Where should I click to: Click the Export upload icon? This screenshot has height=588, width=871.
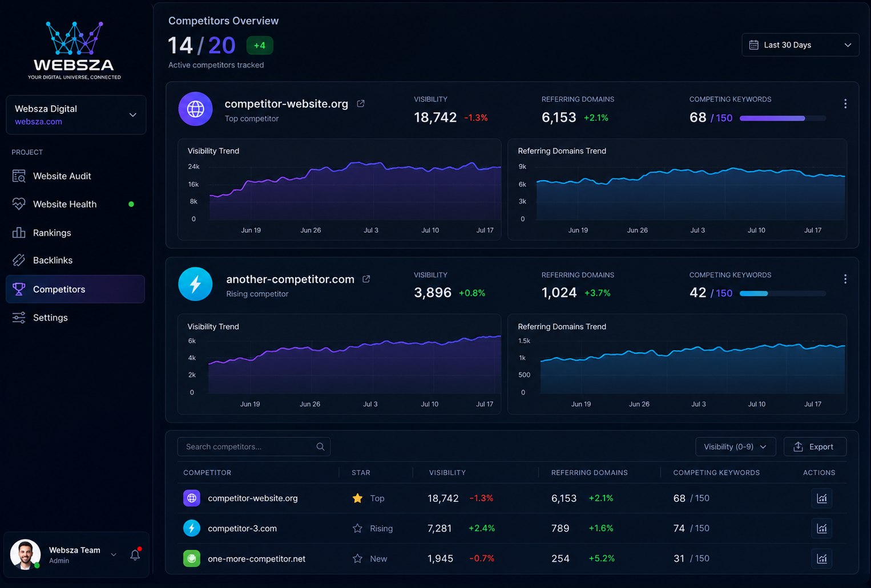[x=799, y=447]
